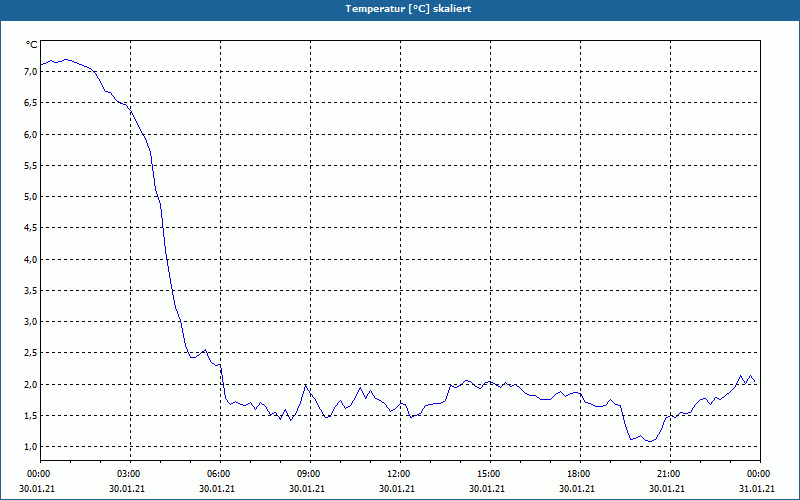Click the 30.01.21 date under 18:00
The image size is (800, 500).
pyautogui.click(x=577, y=489)
